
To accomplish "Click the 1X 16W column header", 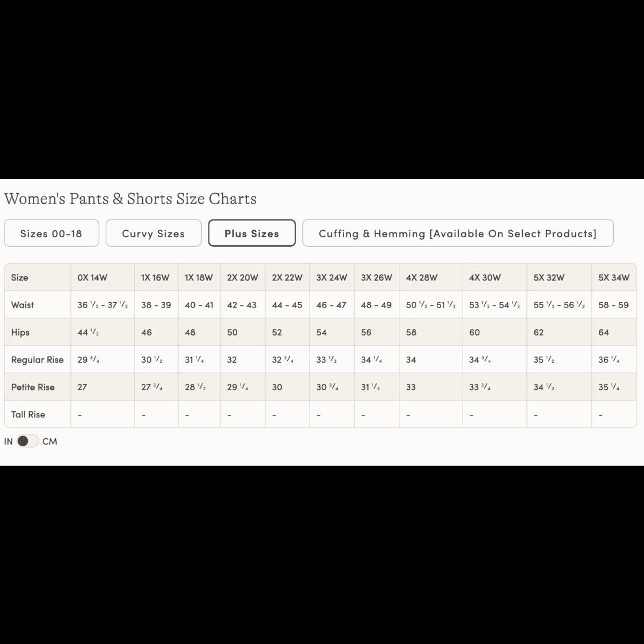I will [x=155, y=278].
